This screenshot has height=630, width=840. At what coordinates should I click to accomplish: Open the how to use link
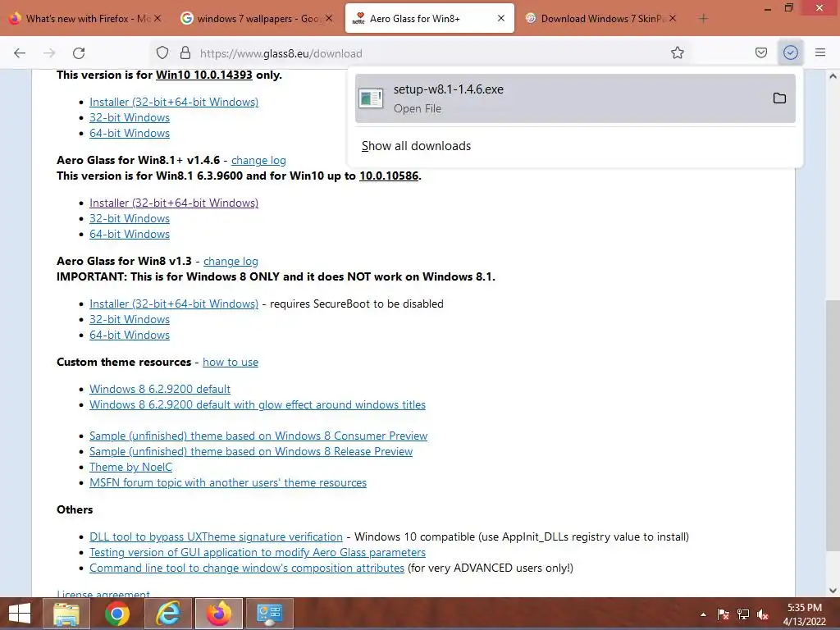[x=231, y=362]
